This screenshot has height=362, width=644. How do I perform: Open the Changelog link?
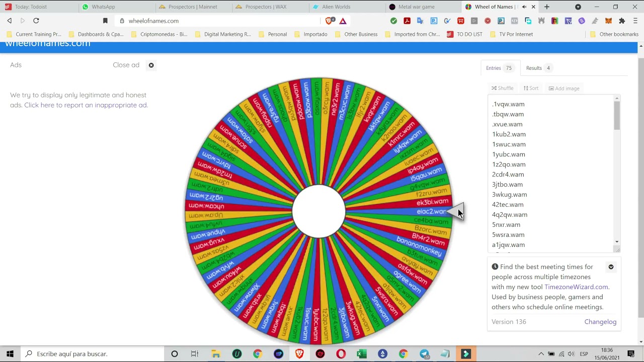[600, 322]
